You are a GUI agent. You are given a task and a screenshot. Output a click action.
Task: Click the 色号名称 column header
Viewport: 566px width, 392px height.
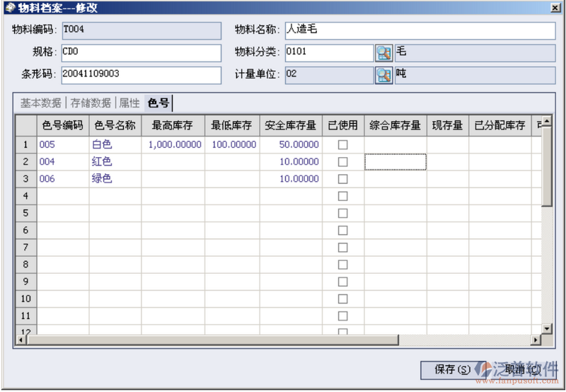pyautogui.click(x=115, y=126)
